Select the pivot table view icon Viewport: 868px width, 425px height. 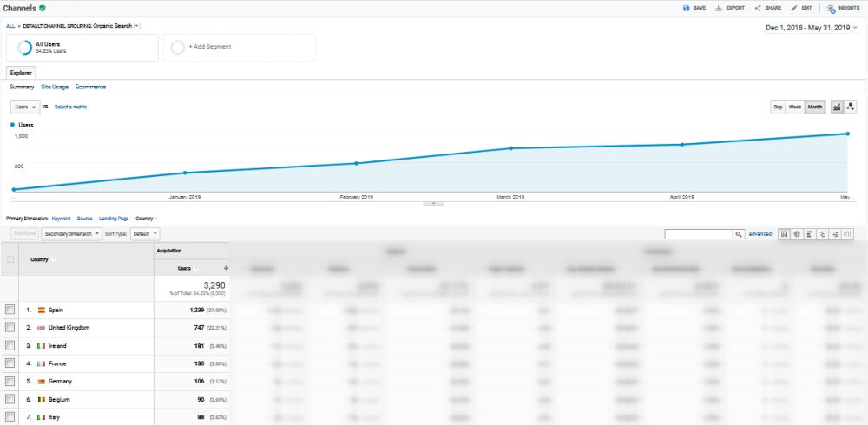(x=847, y=233)
